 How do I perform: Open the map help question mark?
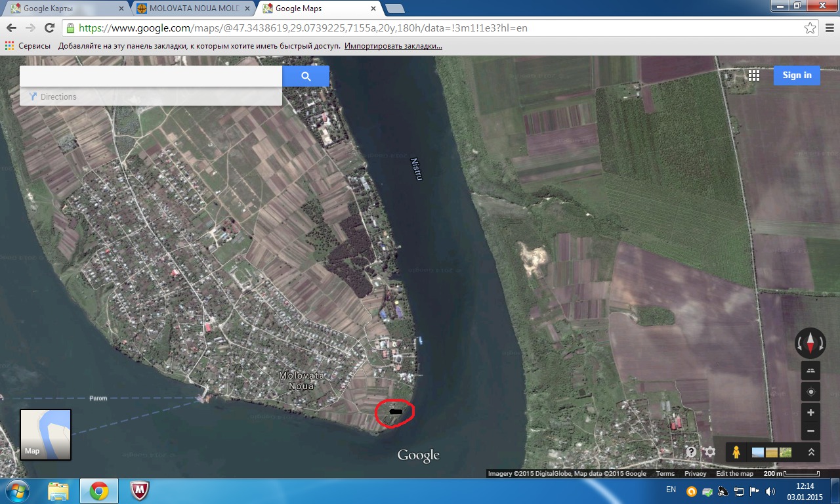point(691,452)
